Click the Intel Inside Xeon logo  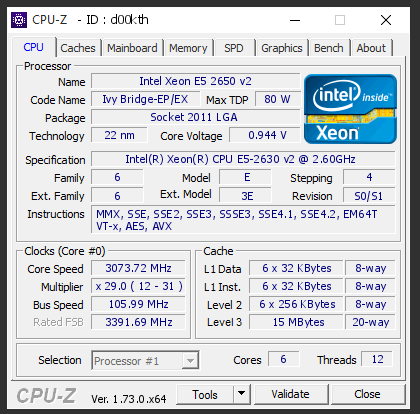tap(350, 109)
